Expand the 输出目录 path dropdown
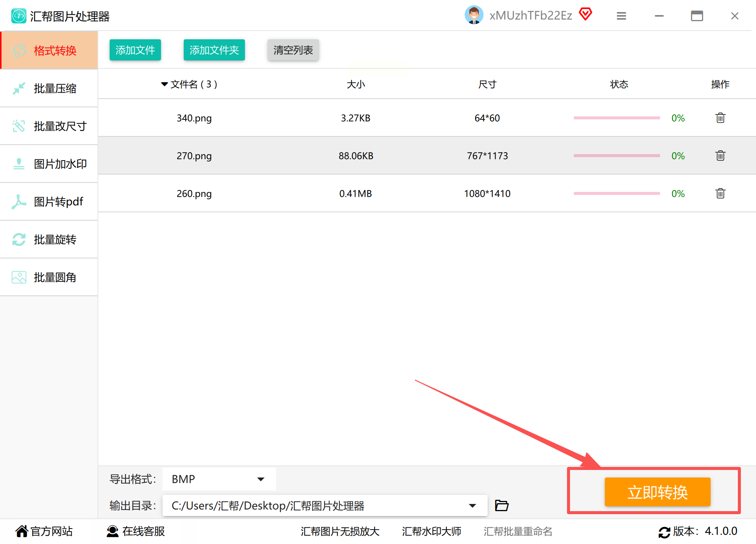The width and height of the screenshot is (756, 544). click(472, 505)
